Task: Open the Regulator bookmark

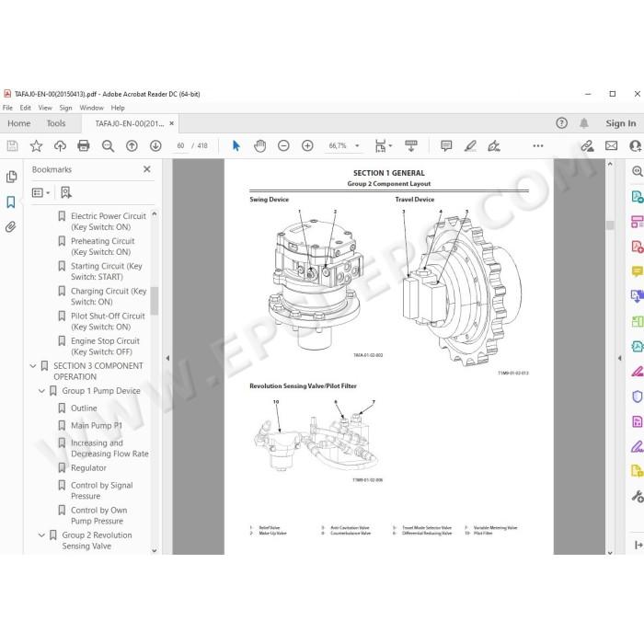Action: click(88, 467)
